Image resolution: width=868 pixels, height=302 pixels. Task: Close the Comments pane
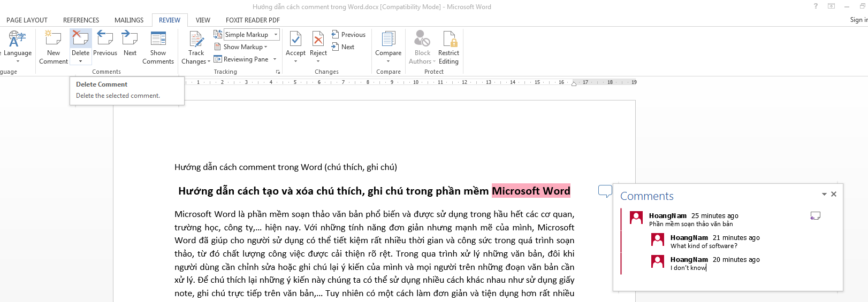pyautogui.click(x=834, y=194)
